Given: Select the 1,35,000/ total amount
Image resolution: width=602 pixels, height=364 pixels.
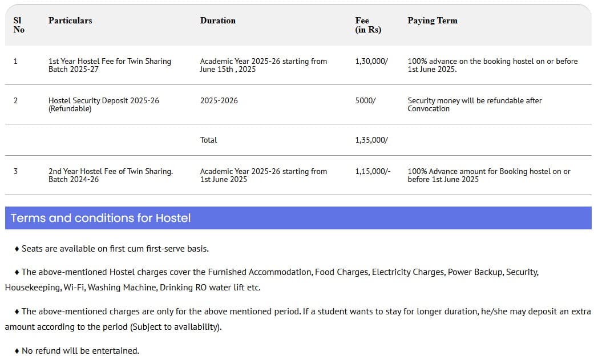Looking at the screenshot, I should (371, 140).
